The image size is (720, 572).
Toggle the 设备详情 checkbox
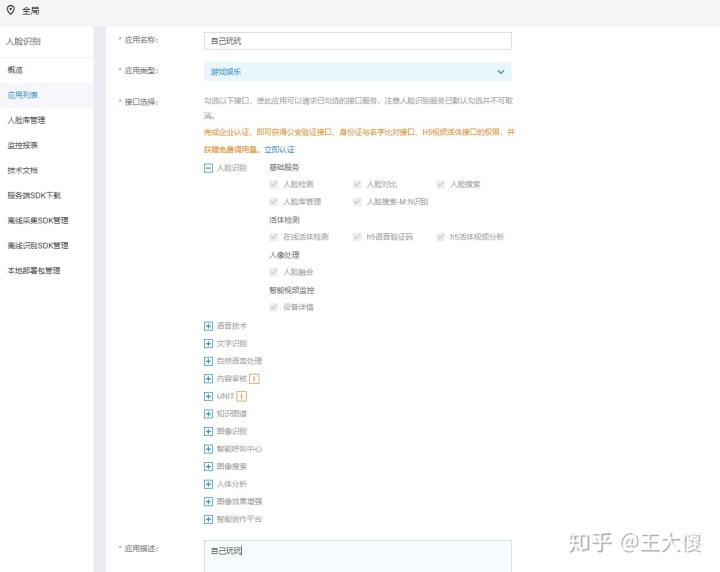point(274,307)
